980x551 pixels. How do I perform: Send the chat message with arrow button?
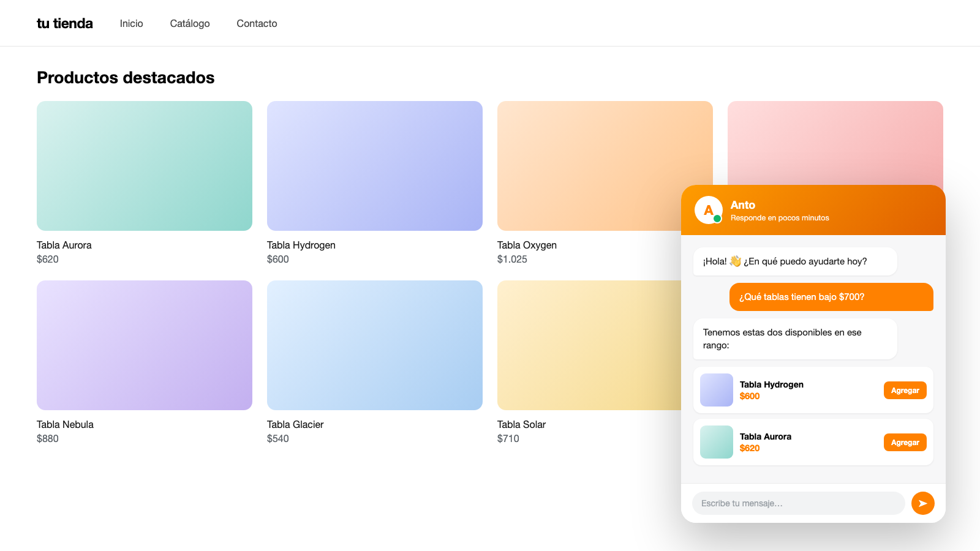coord(922,503)
